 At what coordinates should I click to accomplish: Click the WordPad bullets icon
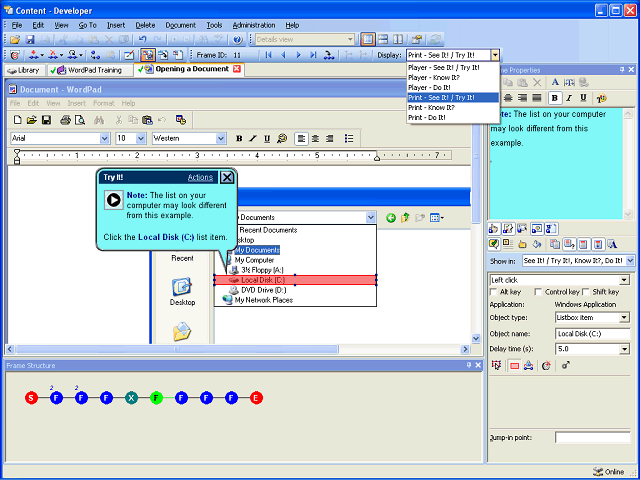(349, 138)
